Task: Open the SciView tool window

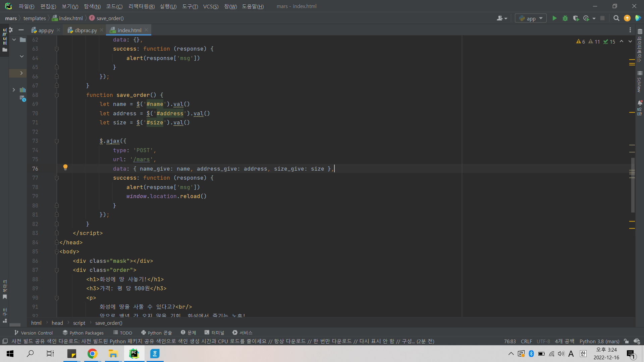Action: point(640,82)
